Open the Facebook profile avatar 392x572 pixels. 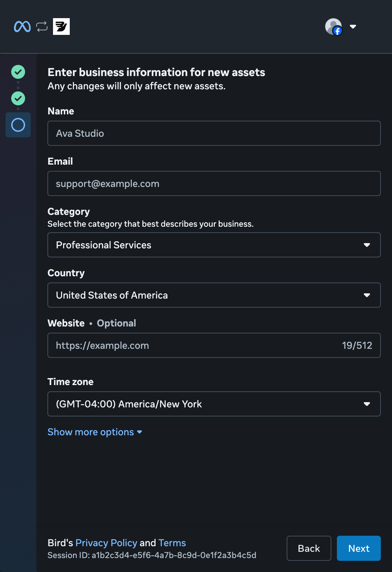pos(333,27)
